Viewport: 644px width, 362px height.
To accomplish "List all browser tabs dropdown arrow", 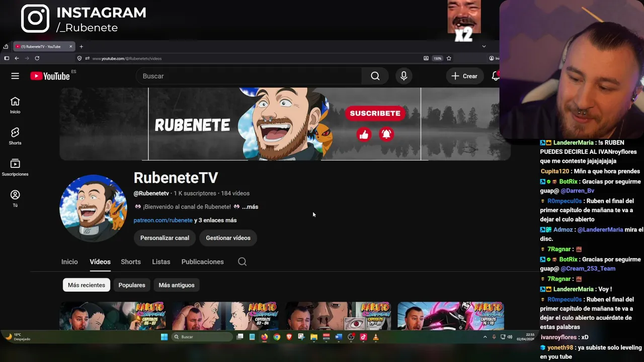I will [484, 46].
